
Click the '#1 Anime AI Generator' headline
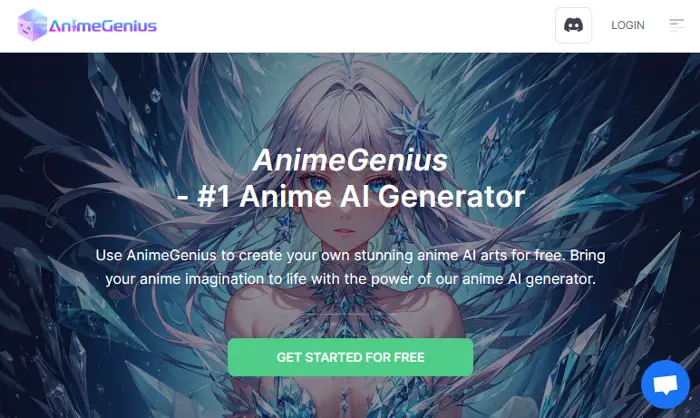(x=351, y=196)
